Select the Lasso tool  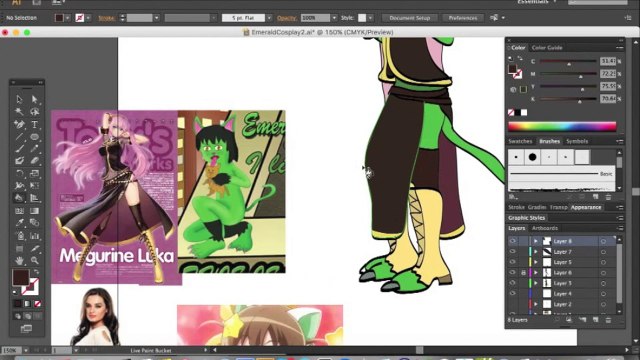[x=34, y=111]
